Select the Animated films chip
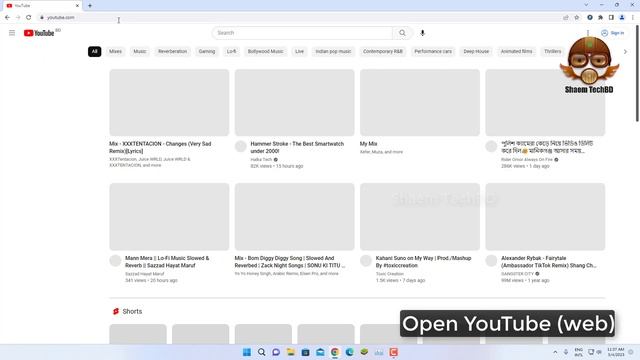Screen dimensions: 640x360 [x=516, y=51]
